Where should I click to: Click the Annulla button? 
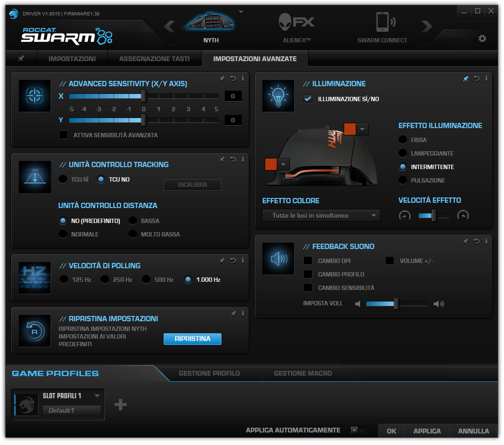coord(474,431)
